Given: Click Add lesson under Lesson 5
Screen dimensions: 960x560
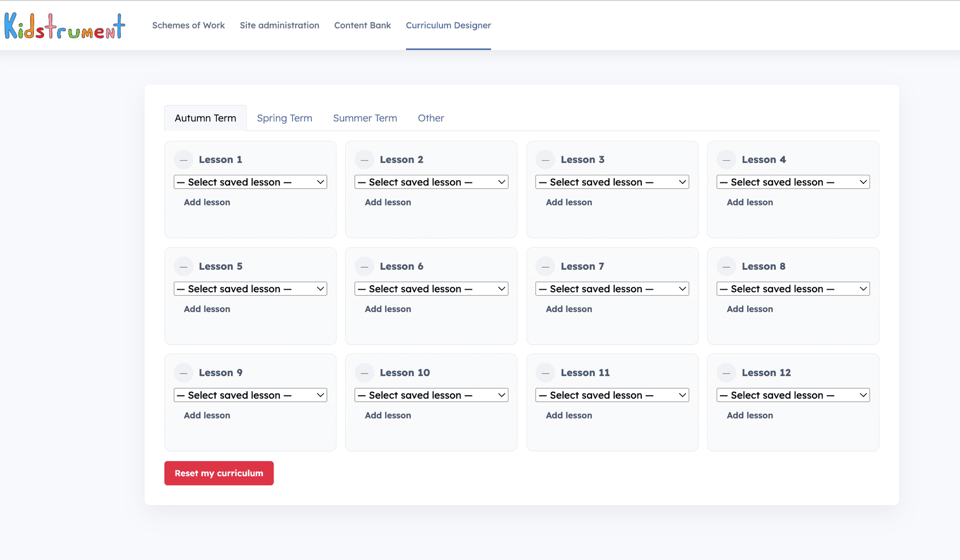Looking at the screenshot, I should (x=207, y=309).
